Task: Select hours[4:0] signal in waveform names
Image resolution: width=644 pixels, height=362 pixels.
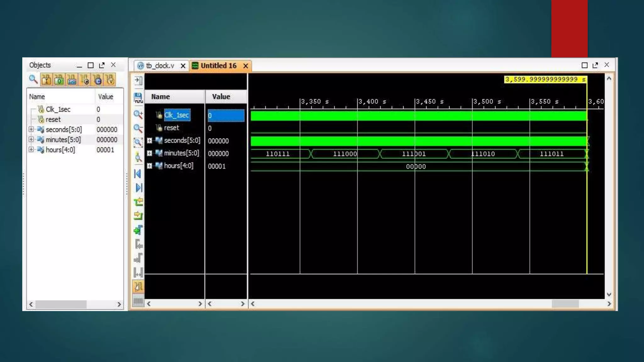Action: (x=179, y=166)
